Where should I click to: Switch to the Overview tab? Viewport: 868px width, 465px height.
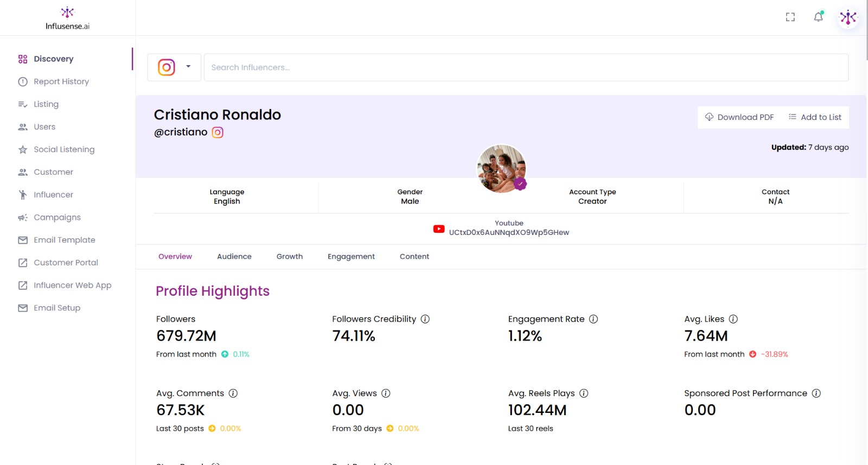(x=175, y=257)
